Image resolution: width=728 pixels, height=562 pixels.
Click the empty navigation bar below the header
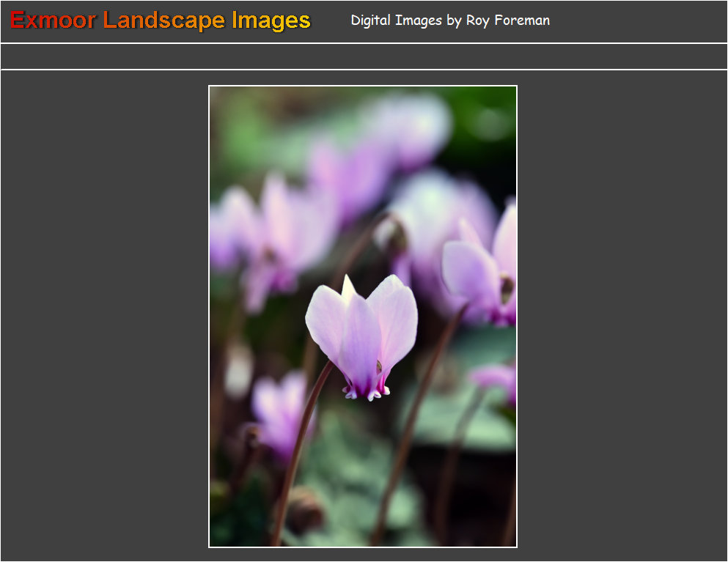point(364,56)
